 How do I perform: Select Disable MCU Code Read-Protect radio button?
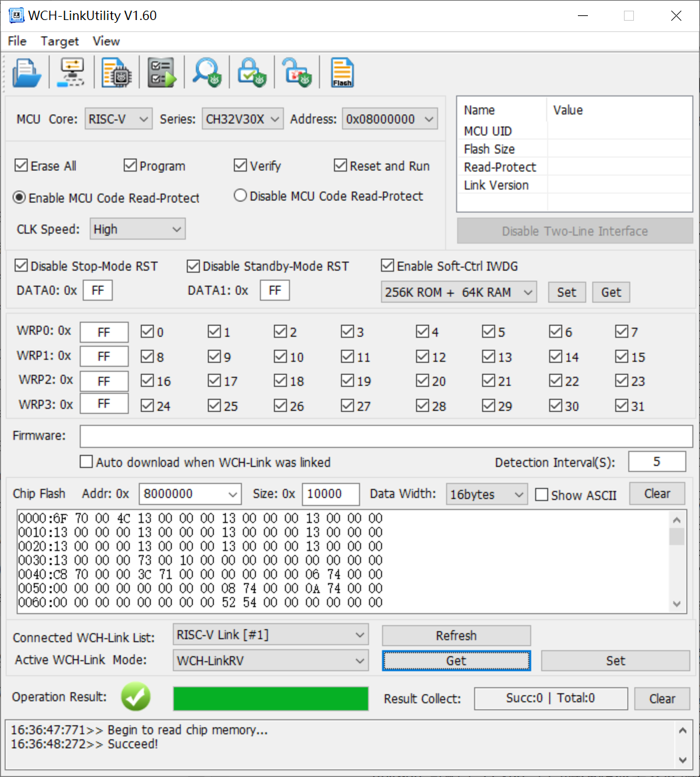[x=241, y=196]
